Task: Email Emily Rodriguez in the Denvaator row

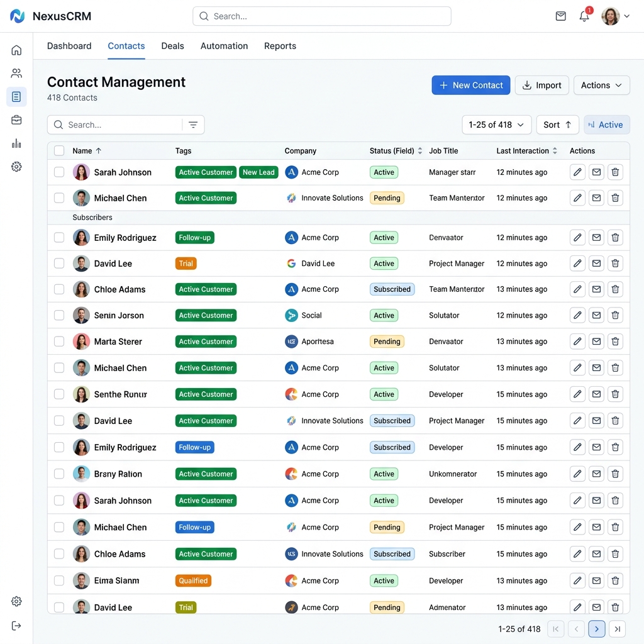Action: click(596, 237)
